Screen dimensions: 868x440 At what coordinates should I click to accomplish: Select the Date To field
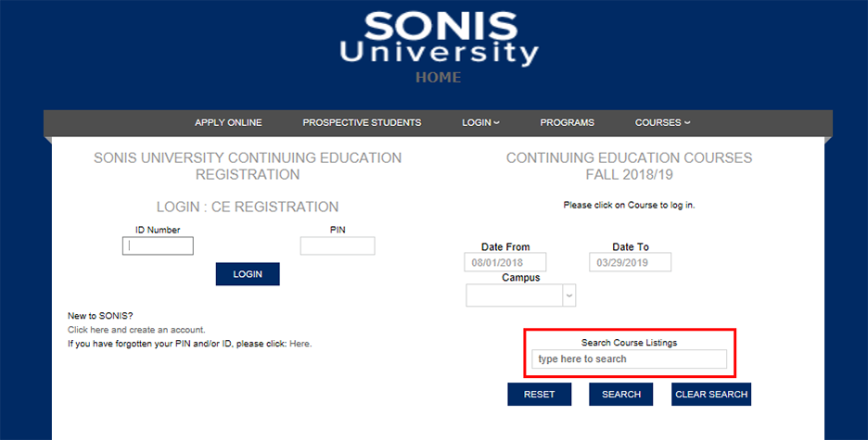pos(630,263)
